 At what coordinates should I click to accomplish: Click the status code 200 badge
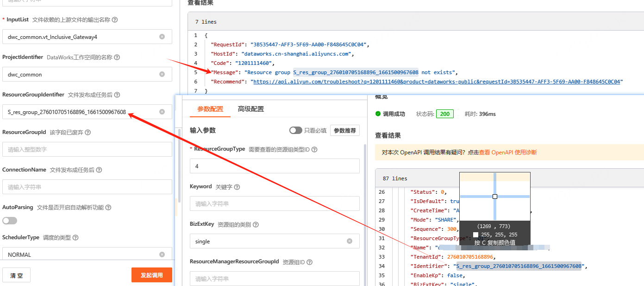[445, 114]
